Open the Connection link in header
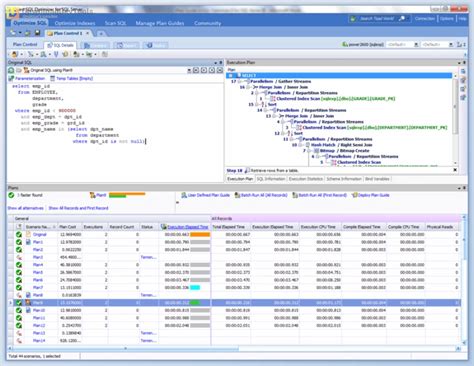Viewport: 474px width, 366px height. coord(425,19)
